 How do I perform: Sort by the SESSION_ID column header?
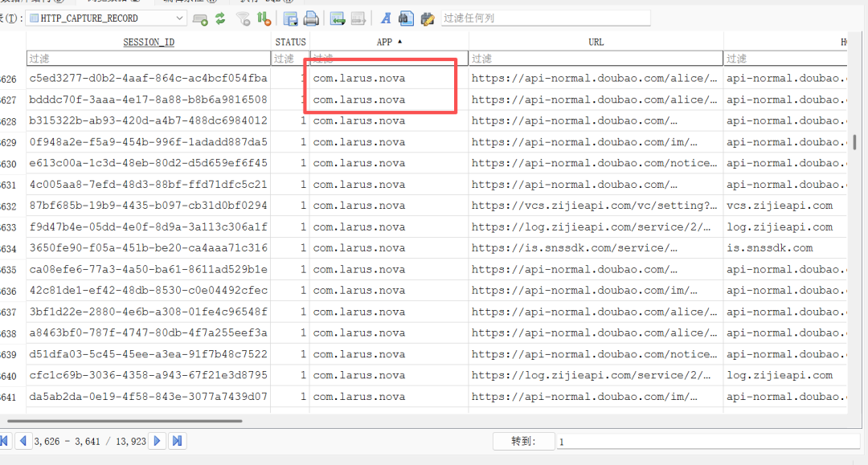pyautogui.click(x=149, y=42)
